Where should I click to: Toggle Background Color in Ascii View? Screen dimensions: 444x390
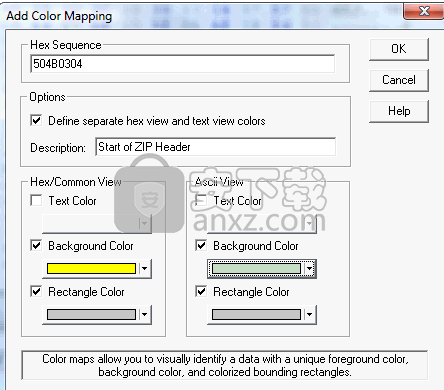(201, 246)
